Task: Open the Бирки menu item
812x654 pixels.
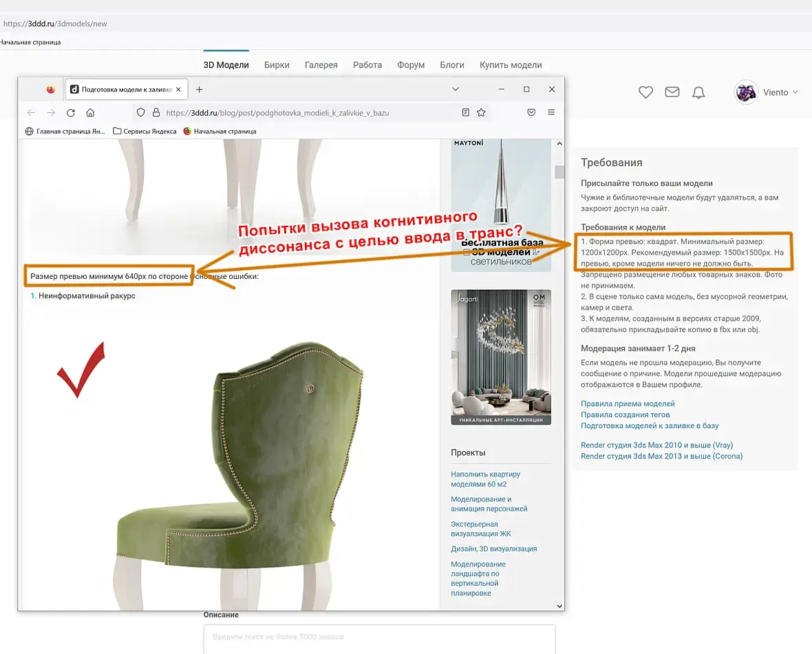Action: click(277, 65)
